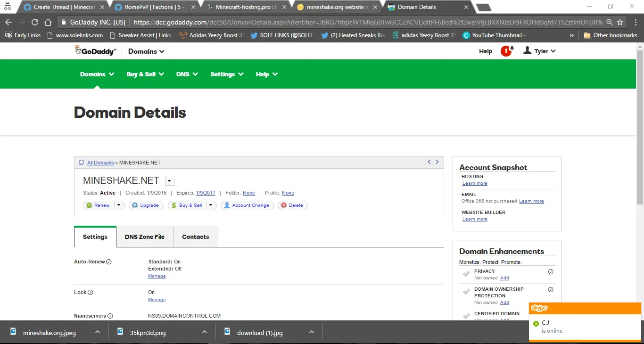The image size is (644, 344).
Task: Add Privacy to the domain
Action: point(504,278)
